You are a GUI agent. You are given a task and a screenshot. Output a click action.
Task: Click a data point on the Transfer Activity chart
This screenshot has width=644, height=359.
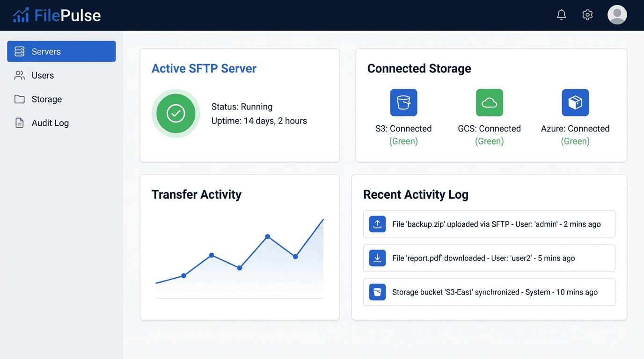(268, 237)
